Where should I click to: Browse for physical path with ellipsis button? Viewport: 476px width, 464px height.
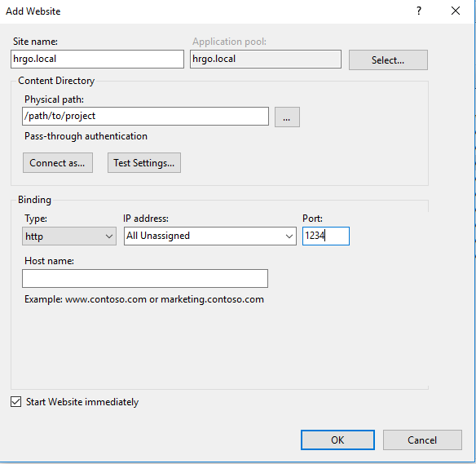[287, 117]
